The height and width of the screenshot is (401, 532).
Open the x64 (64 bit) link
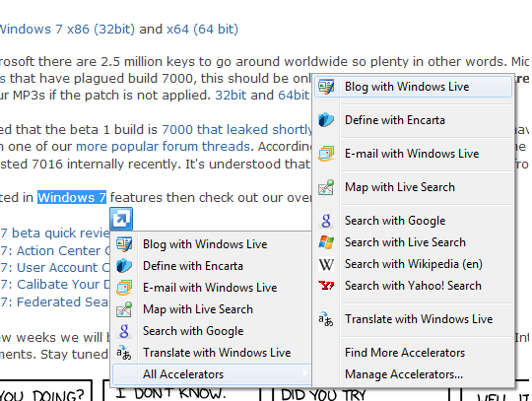click(x=202, y=30)
